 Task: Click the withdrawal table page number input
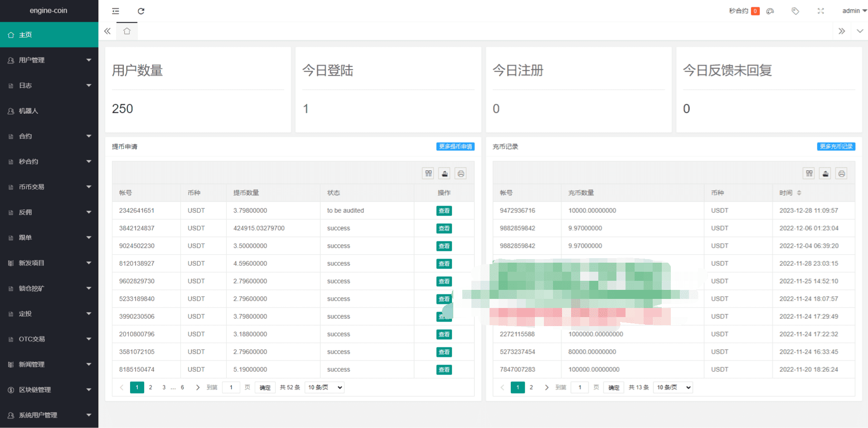(x=231, y=387)
